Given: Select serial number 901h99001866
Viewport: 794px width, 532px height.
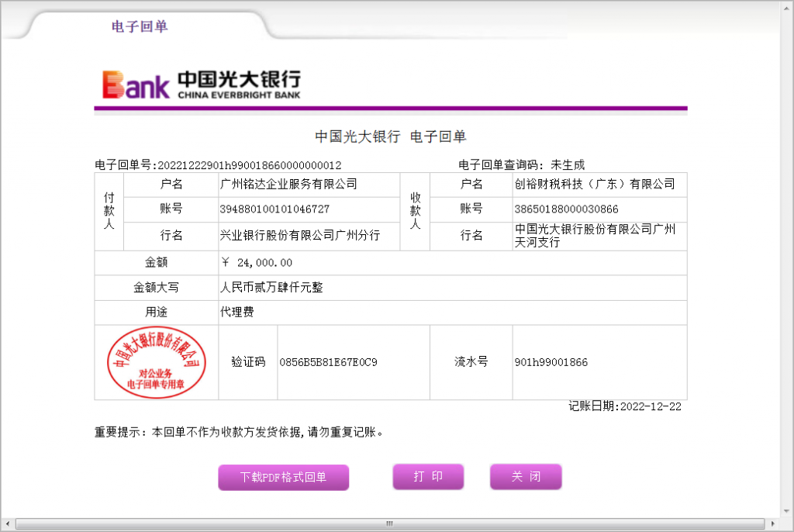Looking at the screenshot, I should 551,362.
